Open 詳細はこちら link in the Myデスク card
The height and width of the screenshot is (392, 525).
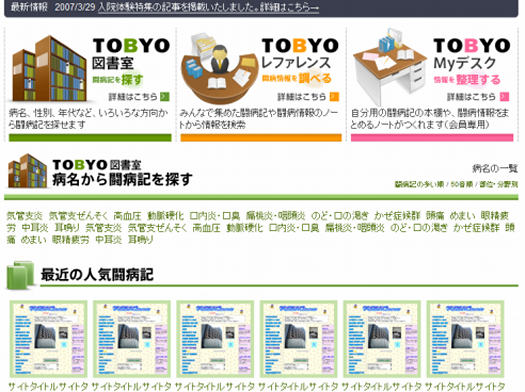tap(471, 97)
